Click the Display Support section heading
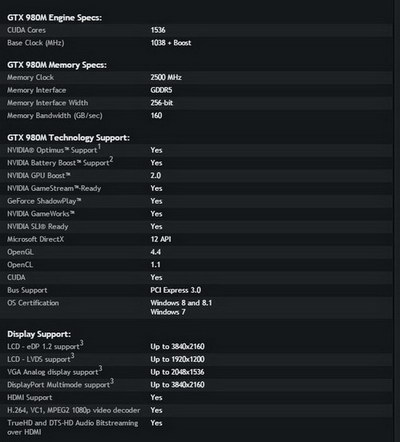The image size is (400, 442). (39, 334)
